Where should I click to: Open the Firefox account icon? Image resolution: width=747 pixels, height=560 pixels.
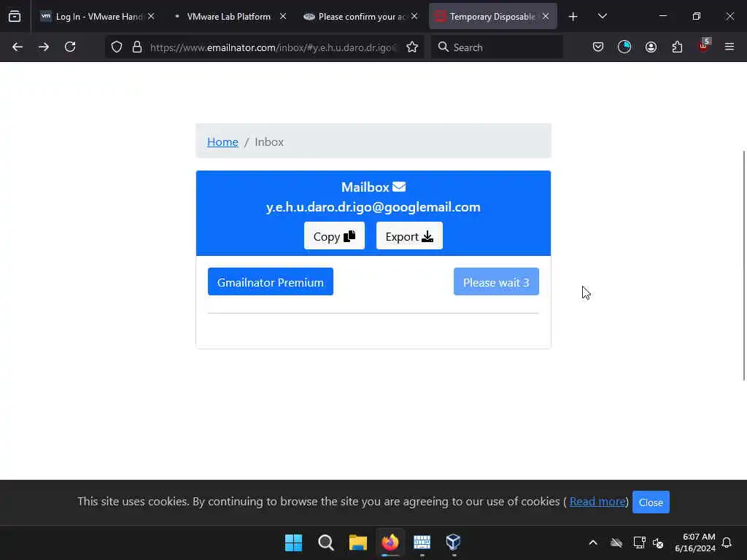coord(651,47)
